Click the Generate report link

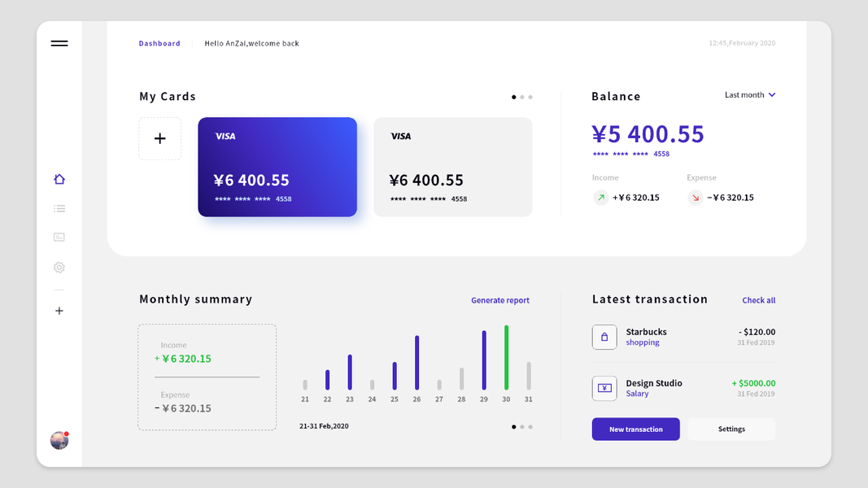click(x=500, y=300)
